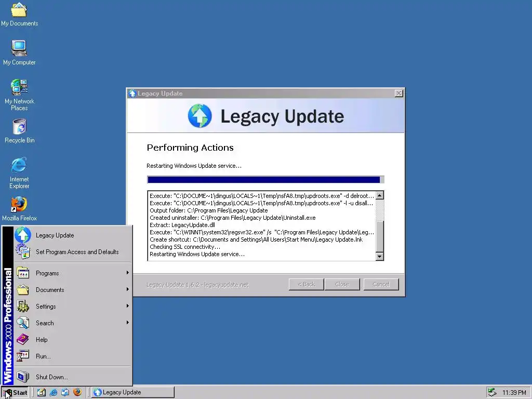Screen dimensions: 532x399
Task: Expand the Programs submenu arrow
Action: (128, 272)
